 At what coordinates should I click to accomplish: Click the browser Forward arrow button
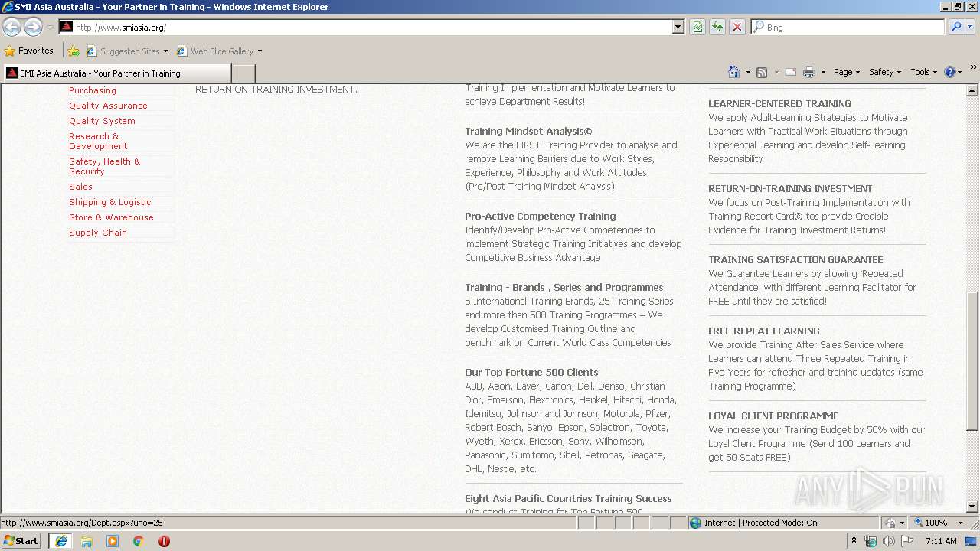33,27
